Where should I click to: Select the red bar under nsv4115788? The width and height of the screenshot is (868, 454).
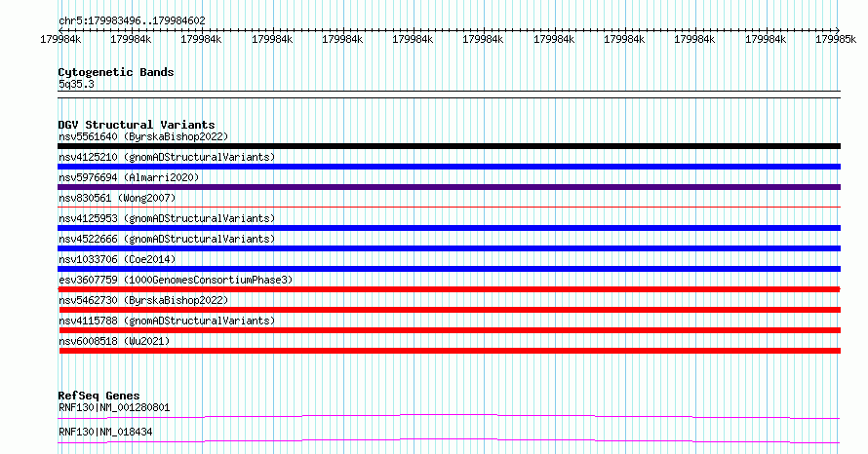click(450, 330)
